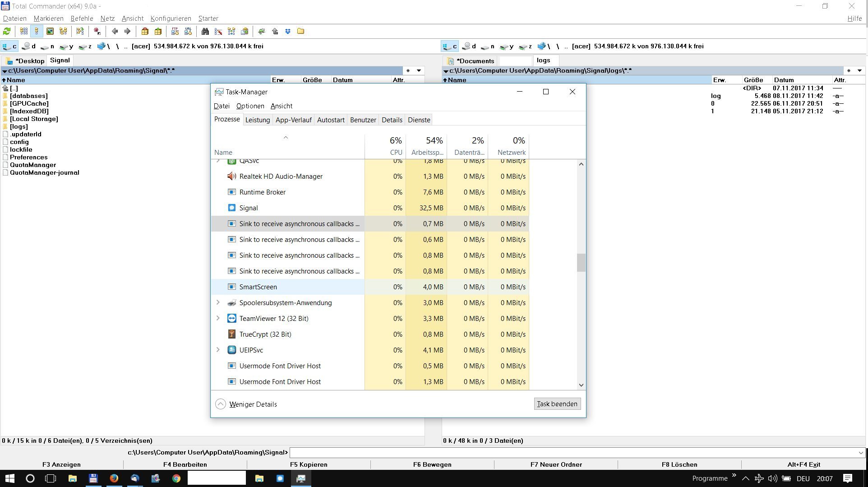The width and height of the screenshot is (868, 487).
Task: Show hidden tray icons chevron
Action: (745, 478)
